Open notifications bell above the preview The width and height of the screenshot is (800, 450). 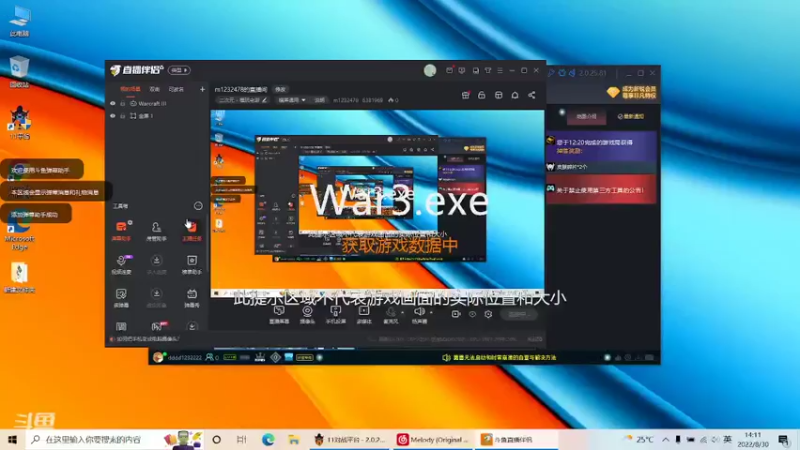pos(515,95)
